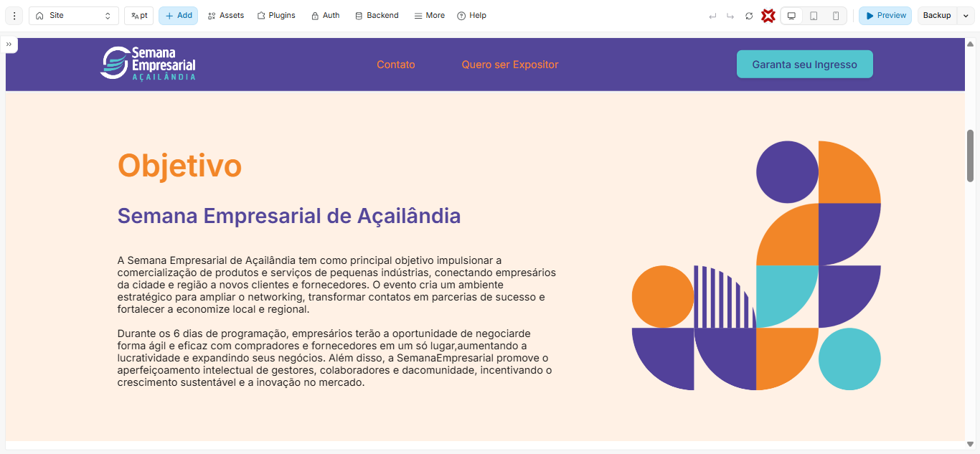
Task: Click the scrollbar down arrow
Action: pyautogui.click(x=971, y=444)
